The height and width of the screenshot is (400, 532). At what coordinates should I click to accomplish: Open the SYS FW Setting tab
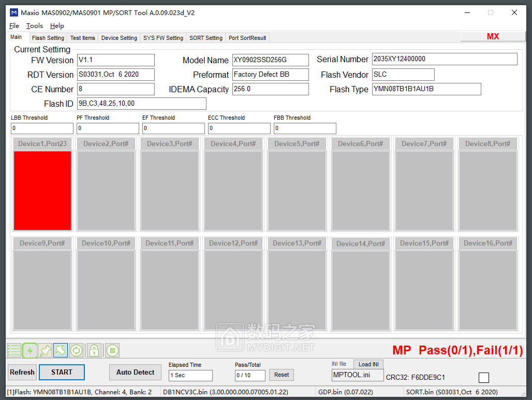pyautogui.click(x=163, y=38)
